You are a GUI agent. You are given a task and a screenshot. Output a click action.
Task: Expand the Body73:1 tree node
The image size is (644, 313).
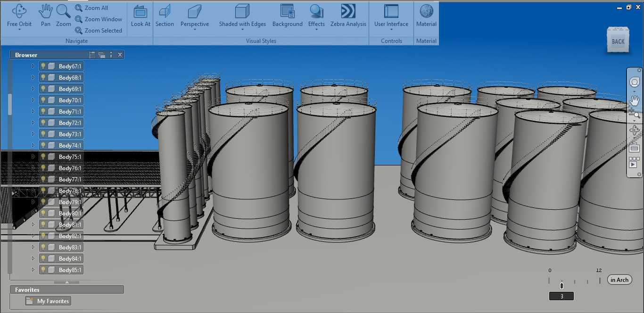(x=33, y=134)
